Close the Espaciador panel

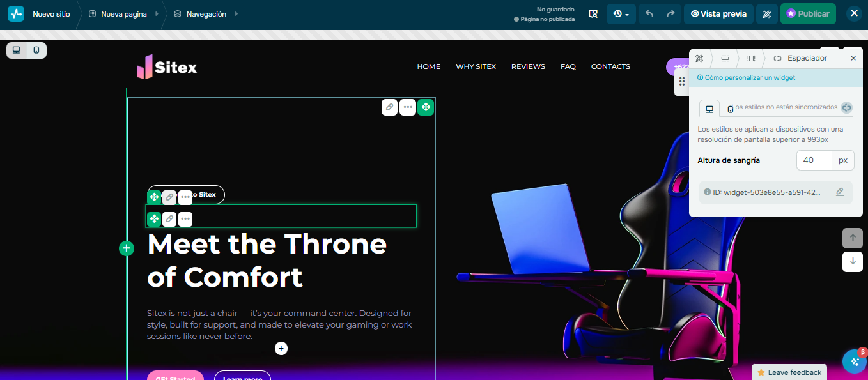click(853, 58)
